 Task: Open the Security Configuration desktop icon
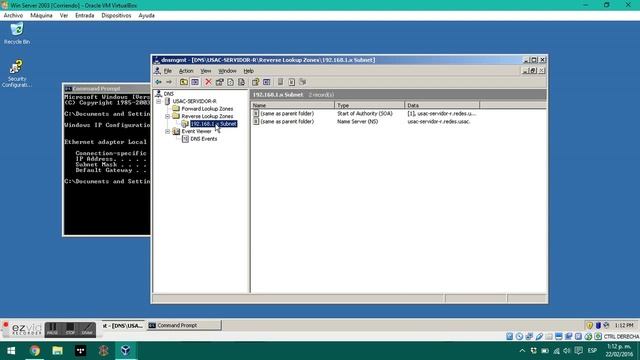point(17,73)
